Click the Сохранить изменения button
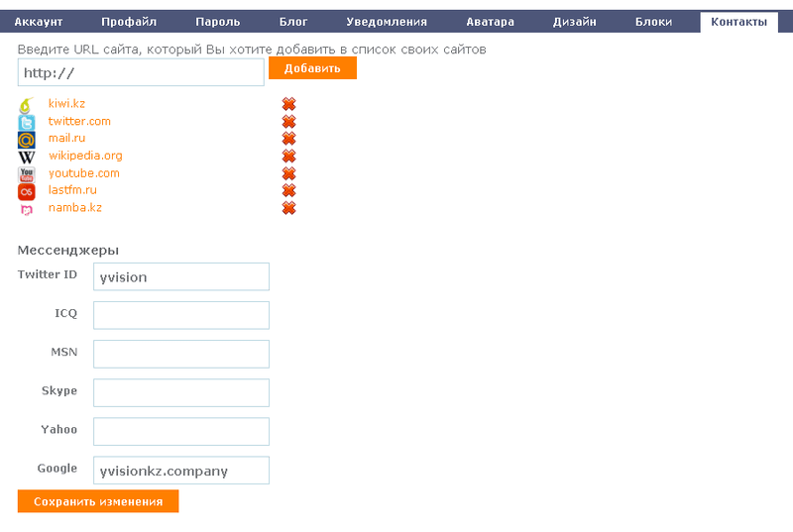 (x=98, y=501)
